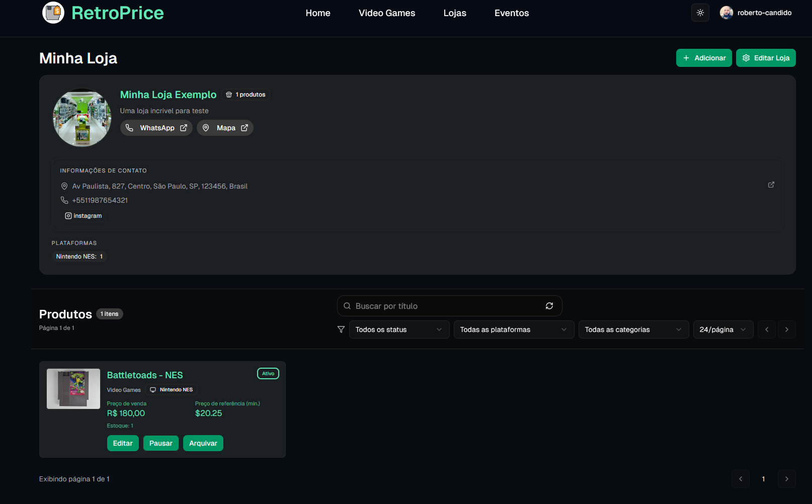Open the Lojas menu item
The width and height of the screenshot is (812, 504).
454,13
